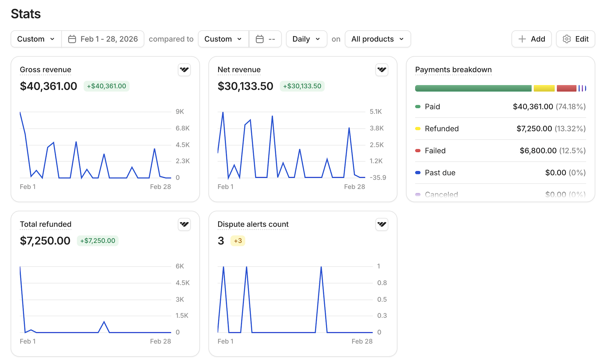This screenshot has width=610, height=364.
Task: Click the Net revenue card title
Action: click(x=239, y=70)
